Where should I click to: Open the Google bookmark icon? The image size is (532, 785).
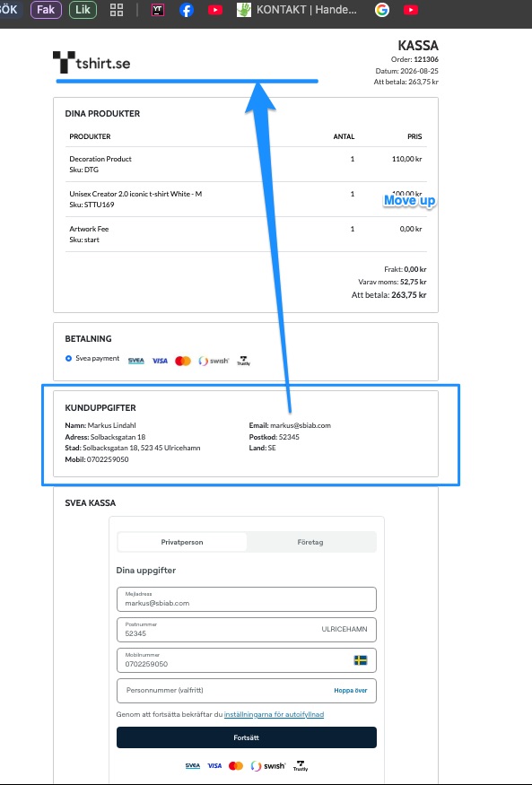point(382,10)
